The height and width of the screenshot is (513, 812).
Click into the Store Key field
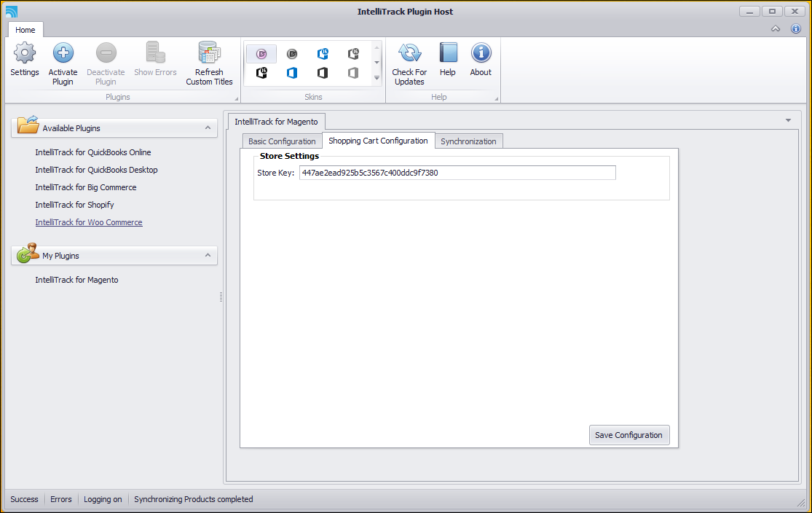pos(458,173)
